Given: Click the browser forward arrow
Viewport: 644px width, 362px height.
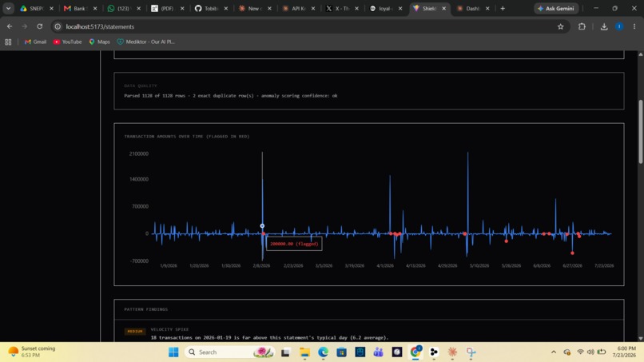Looking at the screenshot, I should tap(25, 26).
